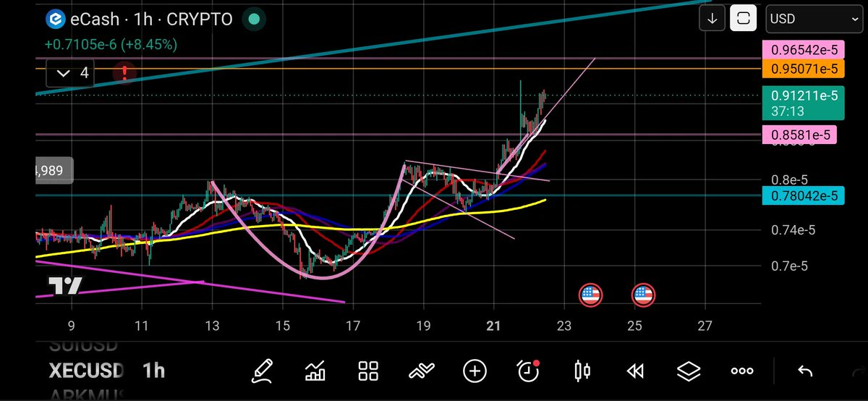This screenshot has height=401, width=868.
Task: Open the compare symbols icon
Action: tap(422, 371)
